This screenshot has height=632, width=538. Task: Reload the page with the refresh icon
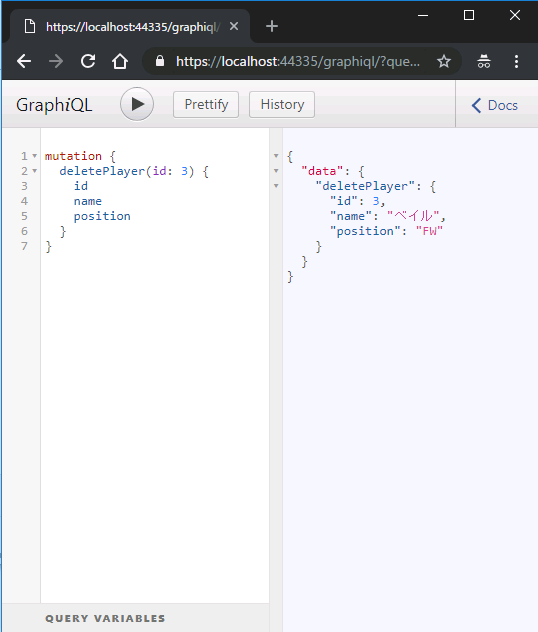tap(88, 61)
